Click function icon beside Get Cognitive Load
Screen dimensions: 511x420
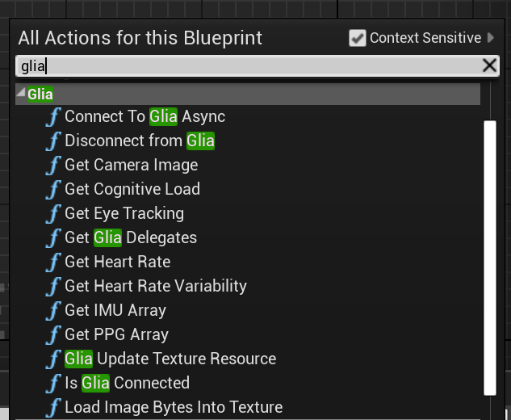(x=54, y=190)
